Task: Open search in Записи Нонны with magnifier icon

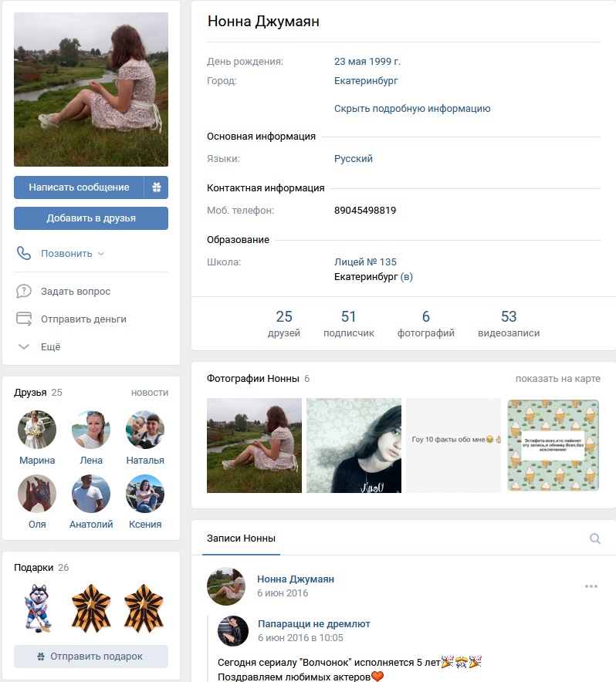Action: [594, 539]
